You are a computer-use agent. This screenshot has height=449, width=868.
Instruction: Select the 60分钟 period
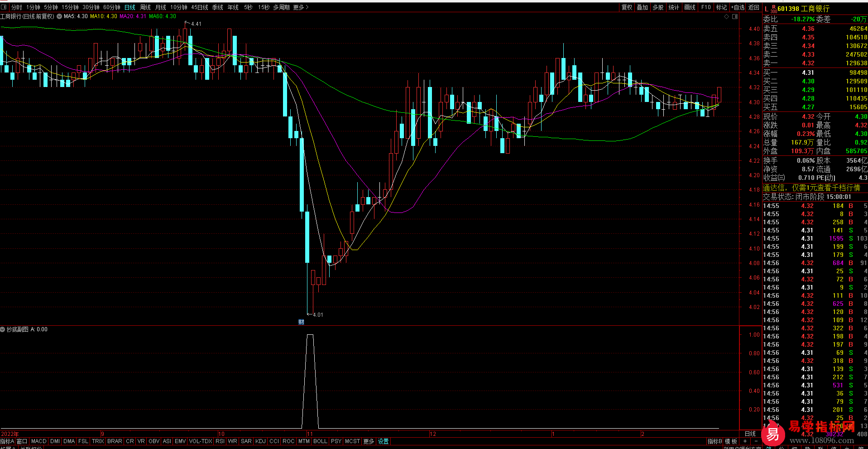point(112,7)
